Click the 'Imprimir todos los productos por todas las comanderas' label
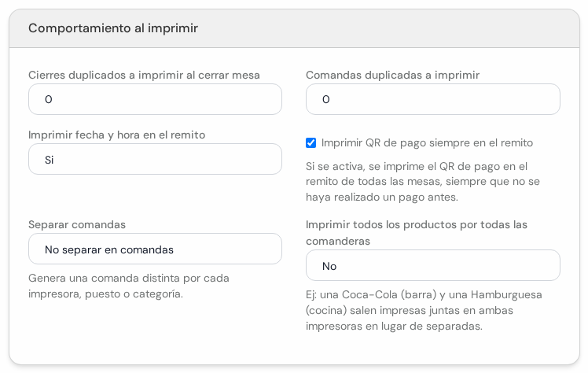This screenshot has width=588, height=373. [x=417, y=233]
